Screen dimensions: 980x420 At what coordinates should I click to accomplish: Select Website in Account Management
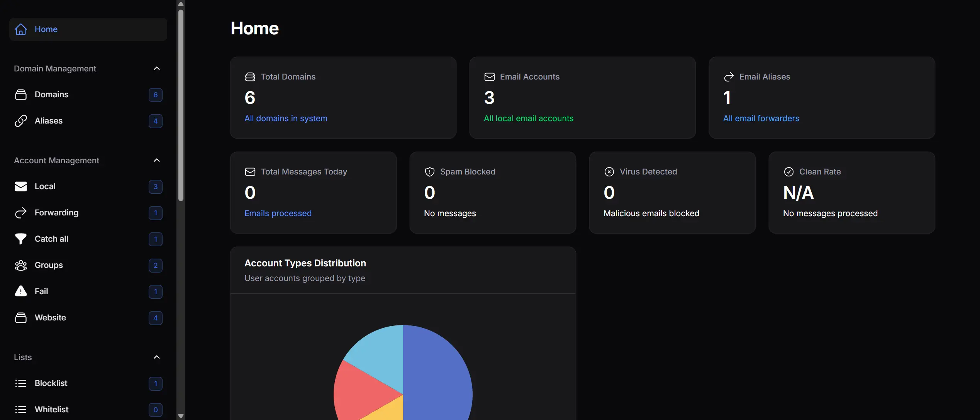coord(88,318)
